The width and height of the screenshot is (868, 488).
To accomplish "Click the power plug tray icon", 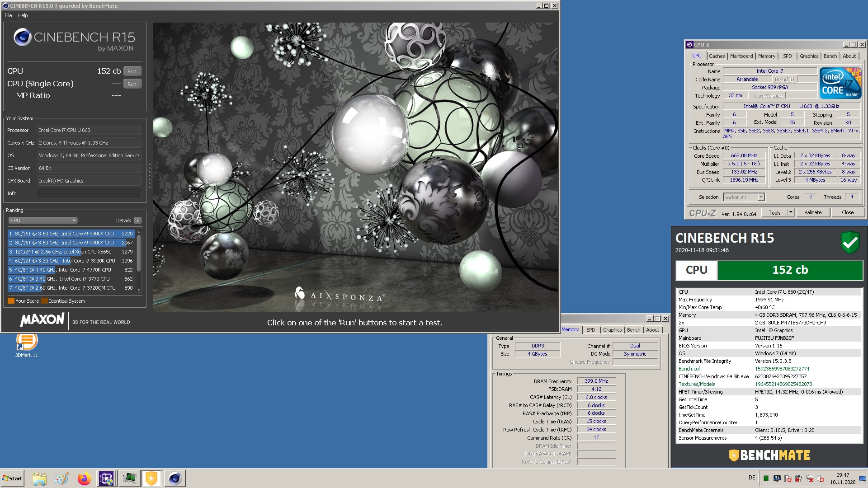I will coord(799,479).
